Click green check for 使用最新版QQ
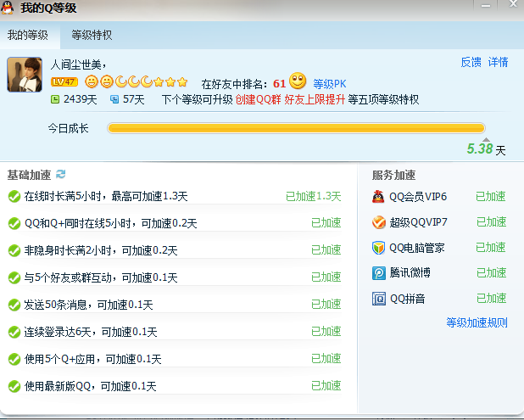524x420 pixels. point(14,386)
